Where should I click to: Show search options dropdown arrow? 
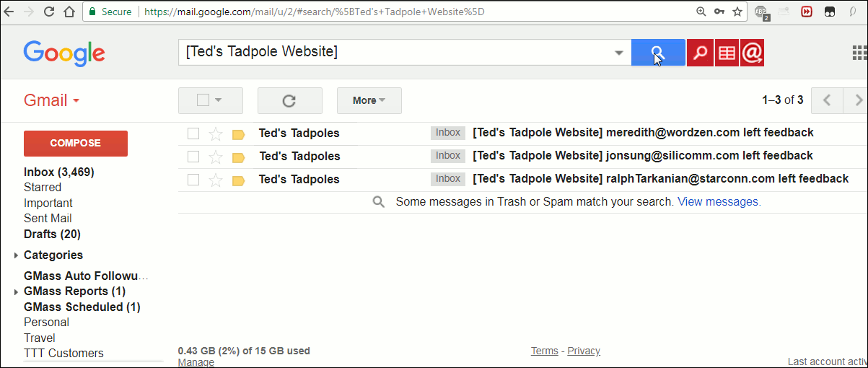point(618,53)
